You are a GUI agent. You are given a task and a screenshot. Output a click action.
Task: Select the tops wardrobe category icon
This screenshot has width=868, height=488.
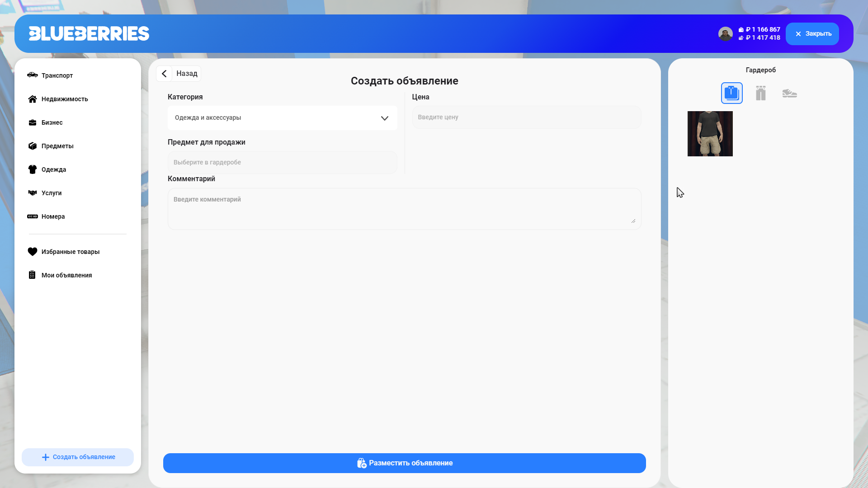click(x=731, y=93)
